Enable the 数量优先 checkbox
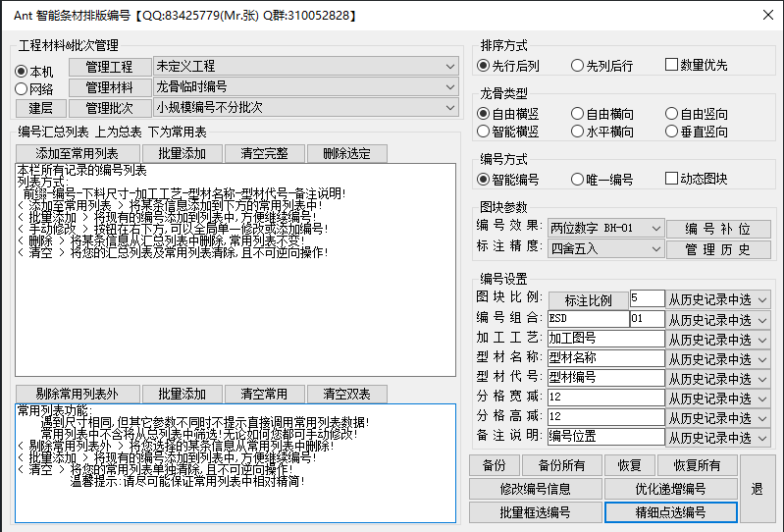 tap(672, 66)
